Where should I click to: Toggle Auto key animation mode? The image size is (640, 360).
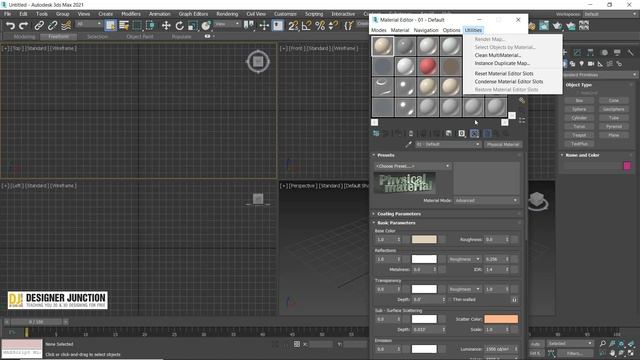(x=536, y=344)
